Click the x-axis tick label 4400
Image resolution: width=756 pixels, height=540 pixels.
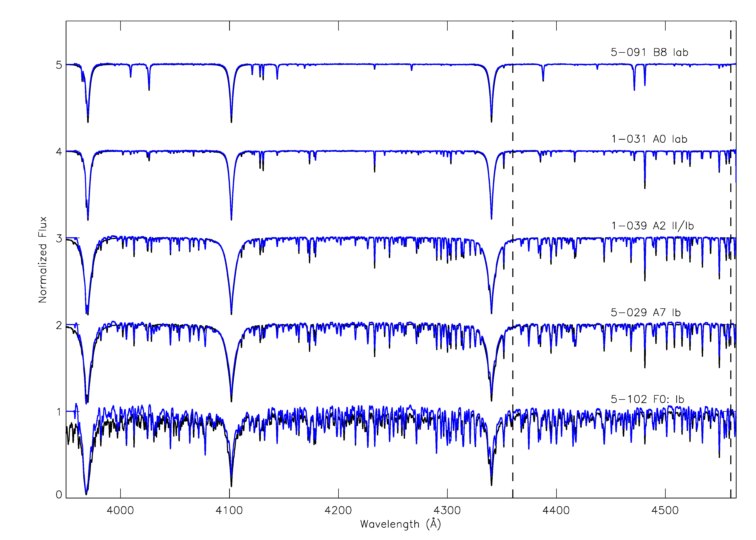[x=556, y=510]
